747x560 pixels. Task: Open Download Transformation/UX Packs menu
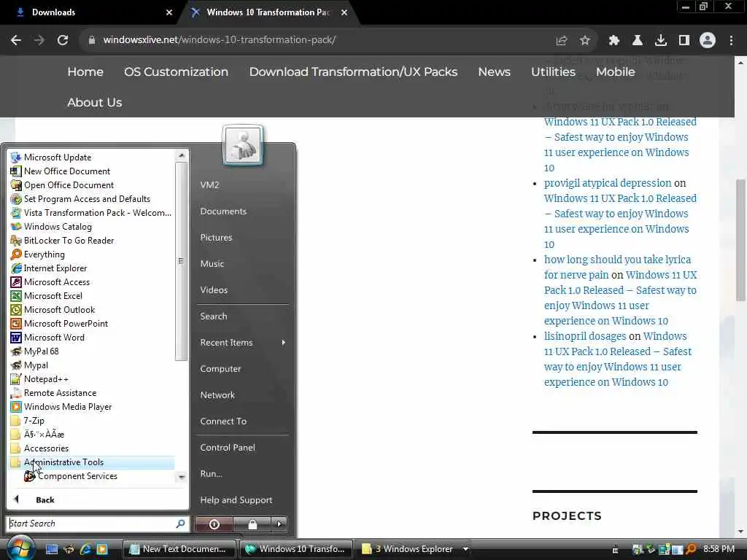[x=353, y=72]
